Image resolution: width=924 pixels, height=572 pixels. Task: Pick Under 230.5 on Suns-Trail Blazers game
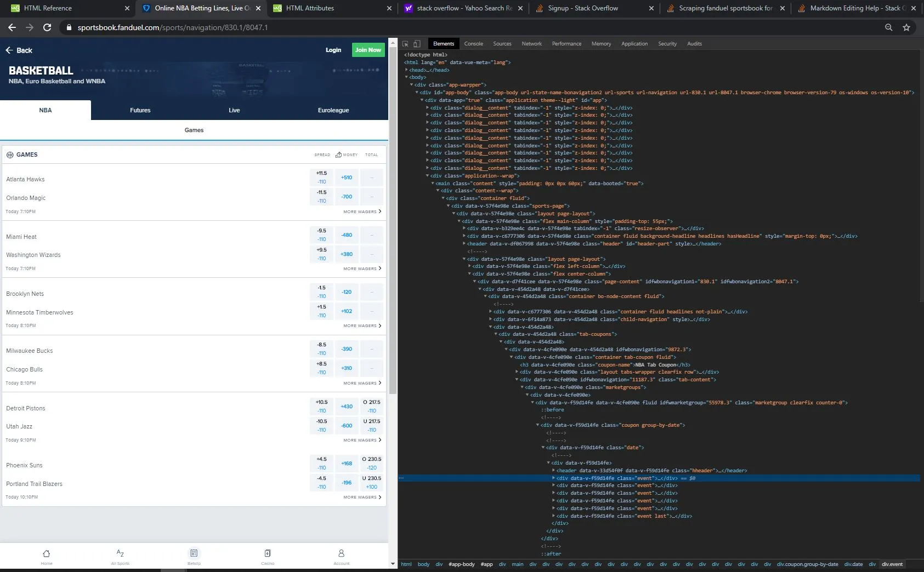pos(372,483)
